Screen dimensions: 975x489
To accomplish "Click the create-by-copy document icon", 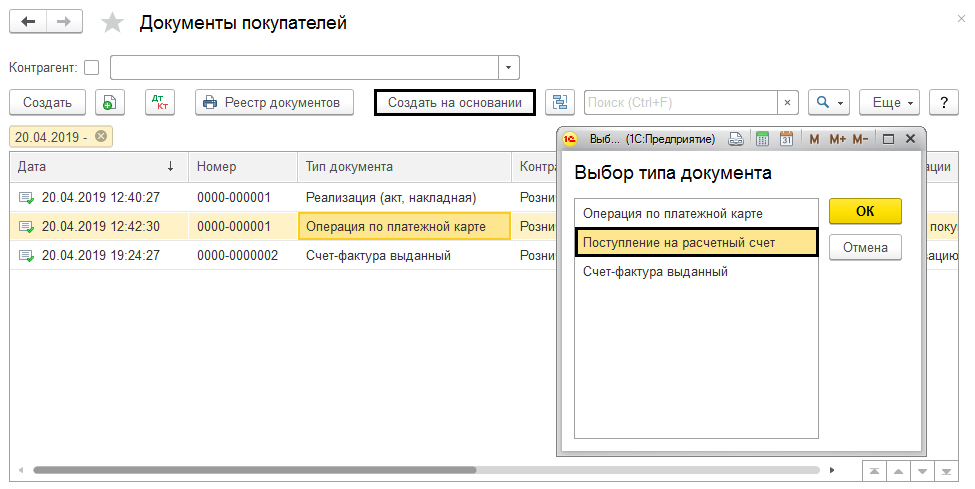I will 110,102.
